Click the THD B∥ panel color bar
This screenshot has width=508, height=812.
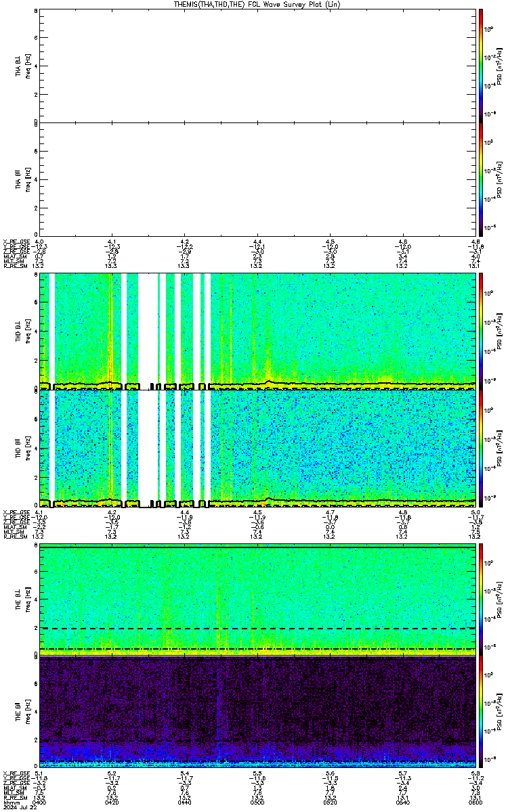481,449
